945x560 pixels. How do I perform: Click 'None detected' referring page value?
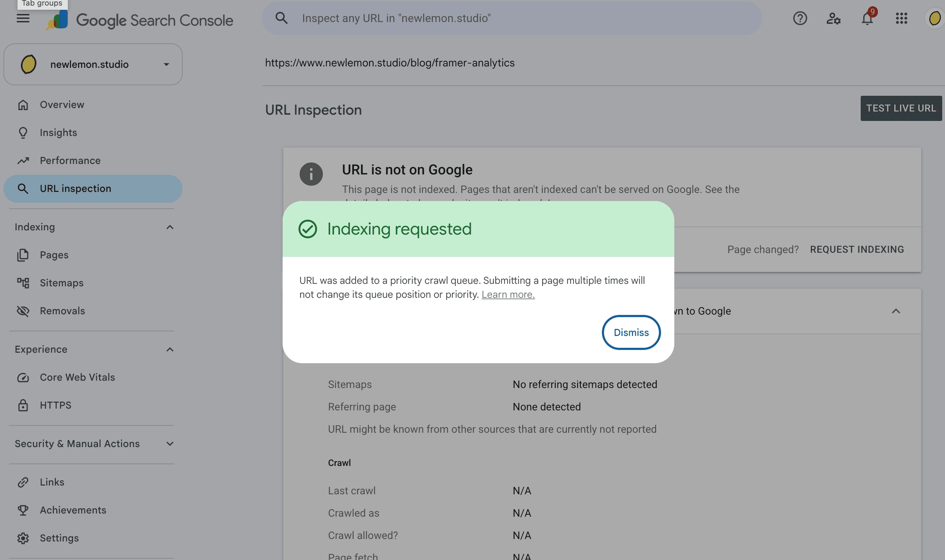point(546,407)
